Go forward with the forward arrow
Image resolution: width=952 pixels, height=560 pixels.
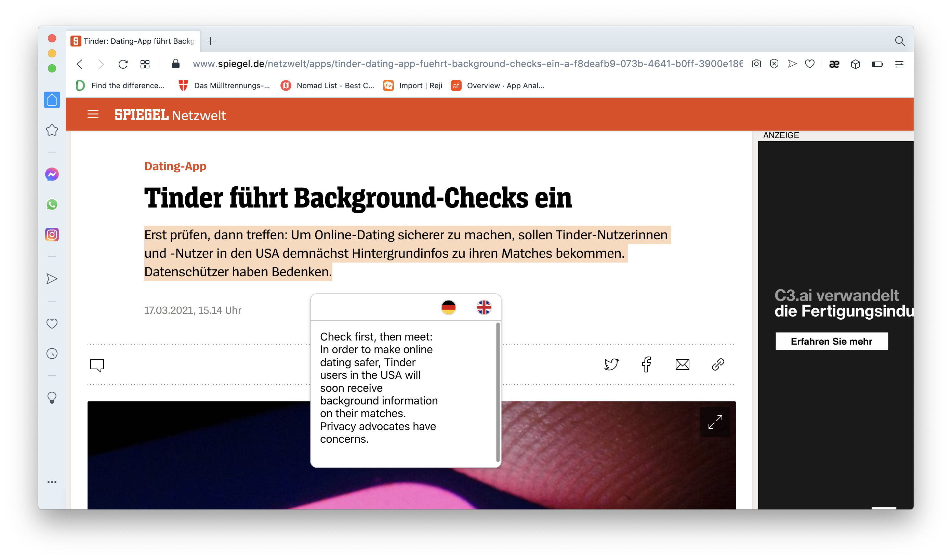click(101, 64)
